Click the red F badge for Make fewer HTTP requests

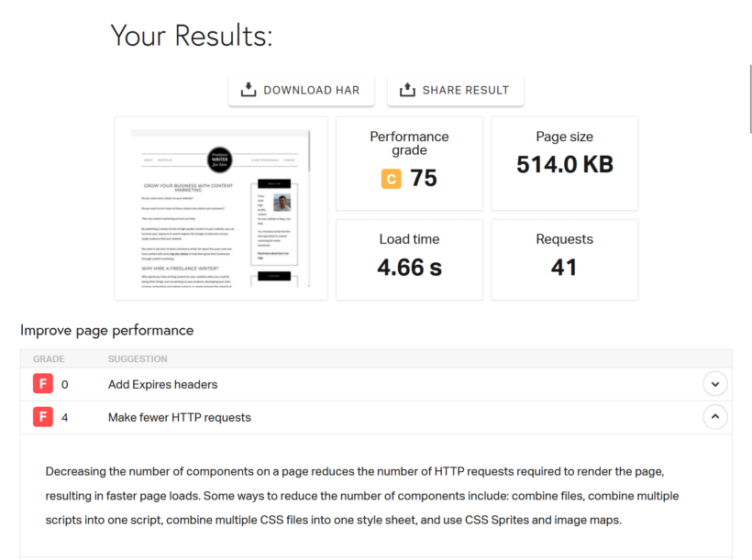[42, 416]
